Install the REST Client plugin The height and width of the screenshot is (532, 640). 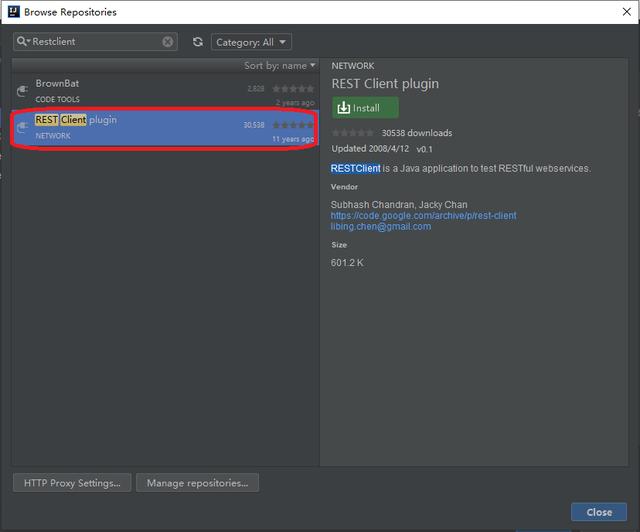tap(365, 108)
